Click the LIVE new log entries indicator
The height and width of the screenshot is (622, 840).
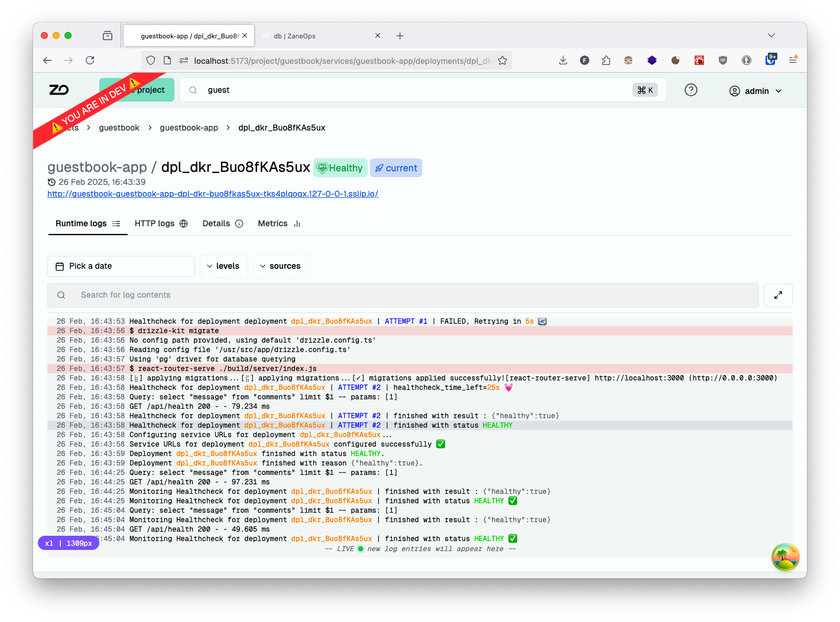point(420,549)
